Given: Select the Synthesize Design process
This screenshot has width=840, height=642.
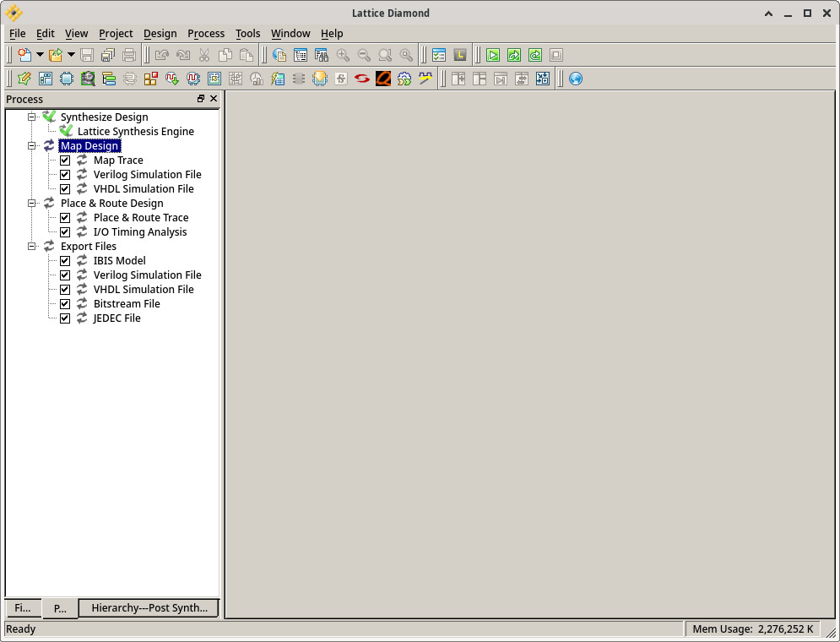Looking at the screenshot, I should click(105, 117).
